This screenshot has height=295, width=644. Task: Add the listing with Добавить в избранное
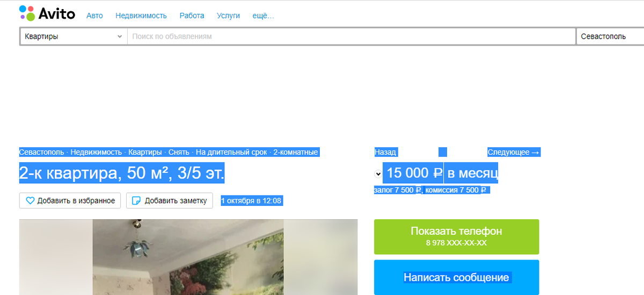coord(70,200)
